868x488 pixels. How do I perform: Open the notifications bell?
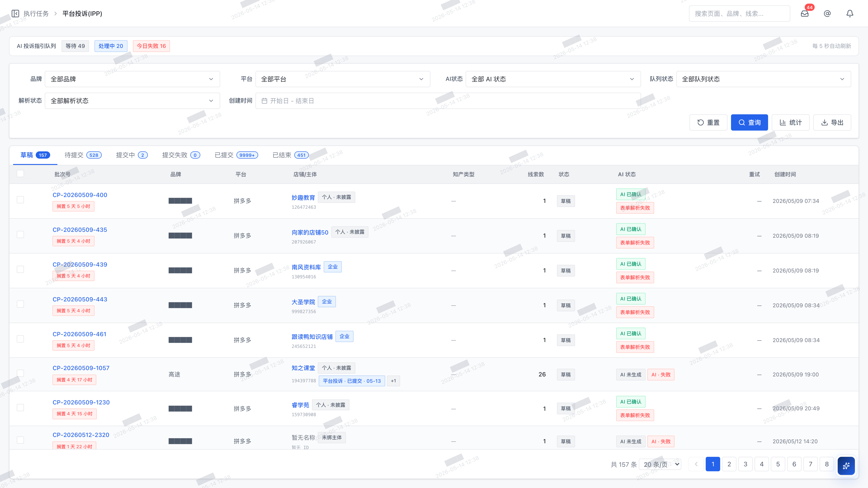click(x=850, y=14)
